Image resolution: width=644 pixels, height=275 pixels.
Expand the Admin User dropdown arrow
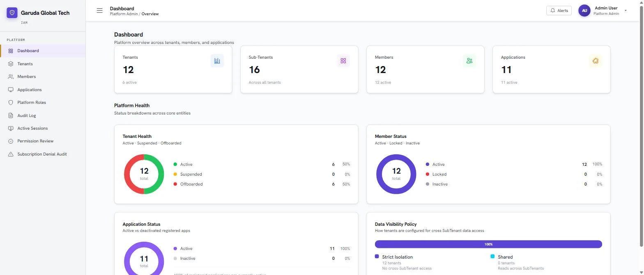coord(626,11)
